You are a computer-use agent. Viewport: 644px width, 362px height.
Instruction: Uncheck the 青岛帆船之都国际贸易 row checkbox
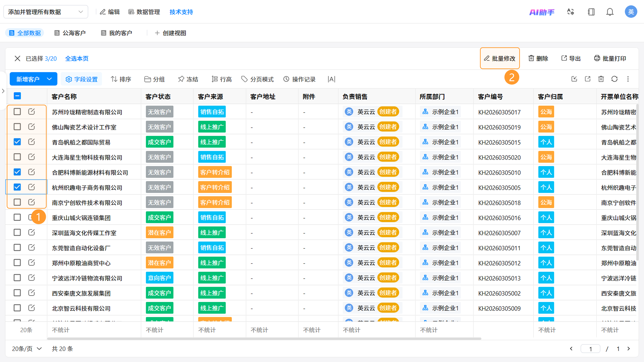tap(17, 142)
